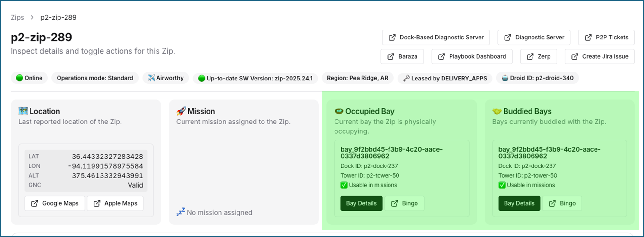Open the Dock-Based Diagnostic Server link

(436, 38)
